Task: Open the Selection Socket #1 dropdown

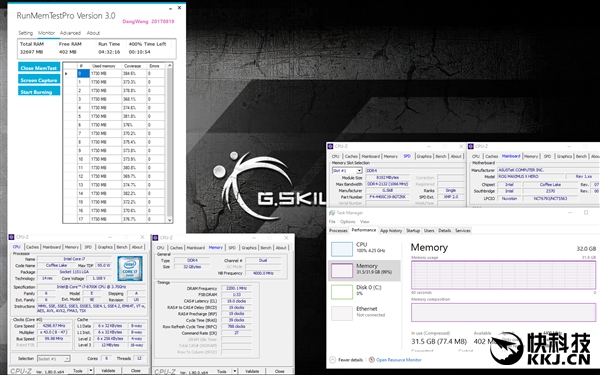Action: [67, 359]
